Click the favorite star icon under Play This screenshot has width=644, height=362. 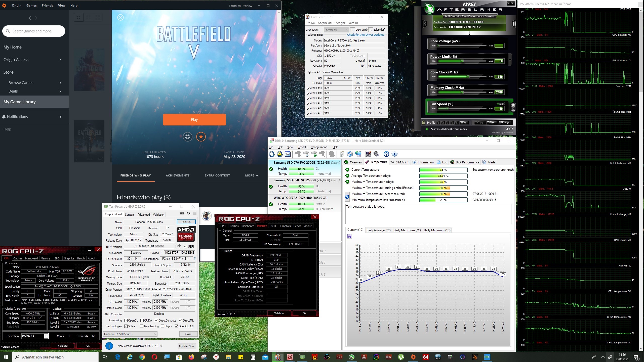[x=201, y=137]
